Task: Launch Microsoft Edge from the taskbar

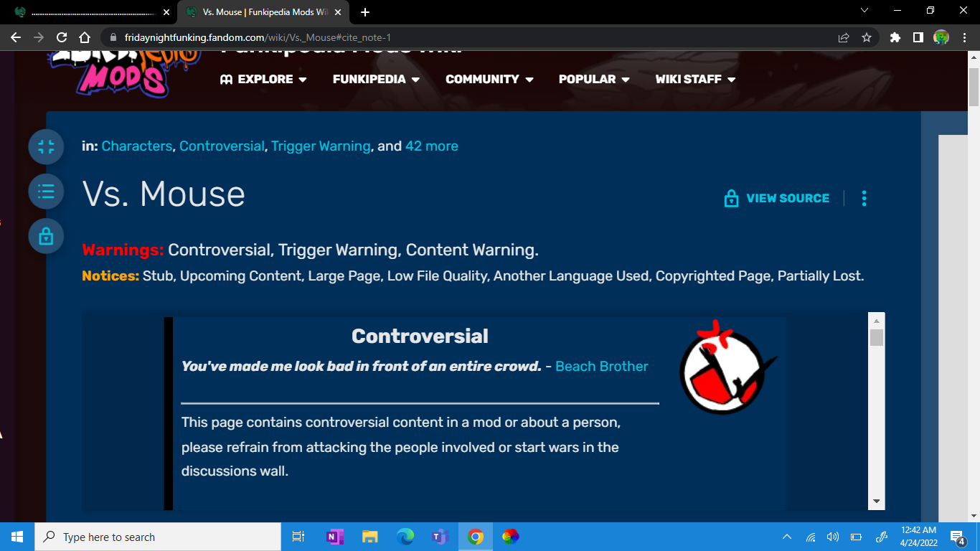Action: (x=405, y=537)
